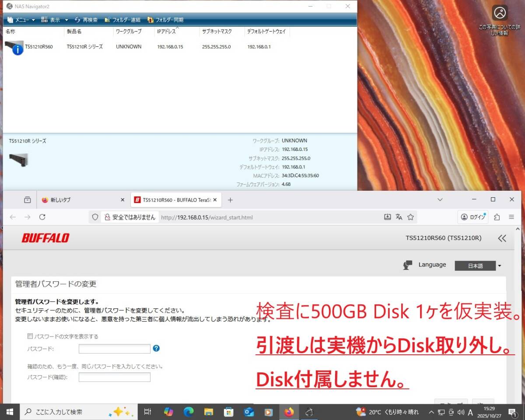The width and height of the screenshot is (525, 420).
Task: Click the NAS device thumbnail in the details pane
Action: (18, 160)
